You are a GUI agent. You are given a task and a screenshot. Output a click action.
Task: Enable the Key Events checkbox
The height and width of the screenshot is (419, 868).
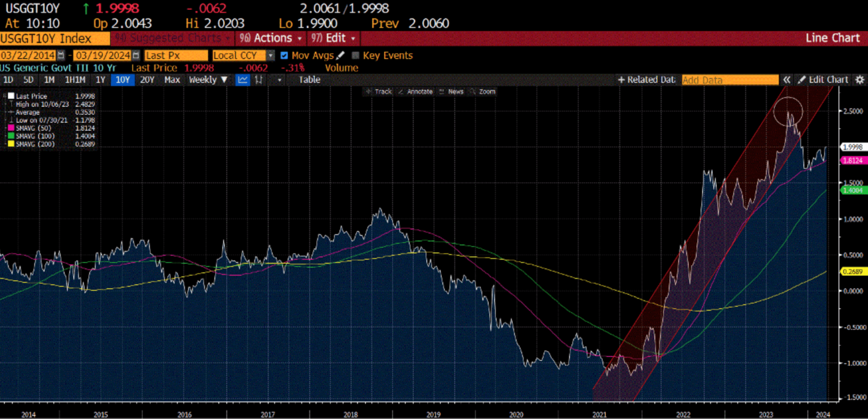pos(356,55)
